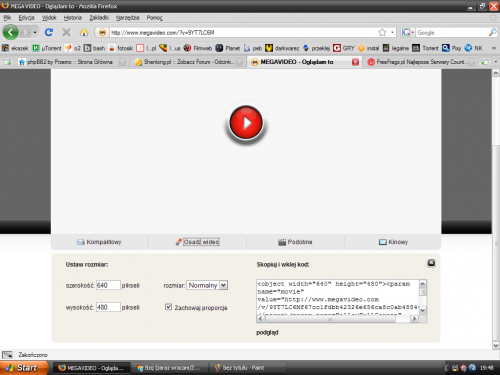Open the peb bookmark
The width and height of the screenshot is (500, 375).
(253, 48)
